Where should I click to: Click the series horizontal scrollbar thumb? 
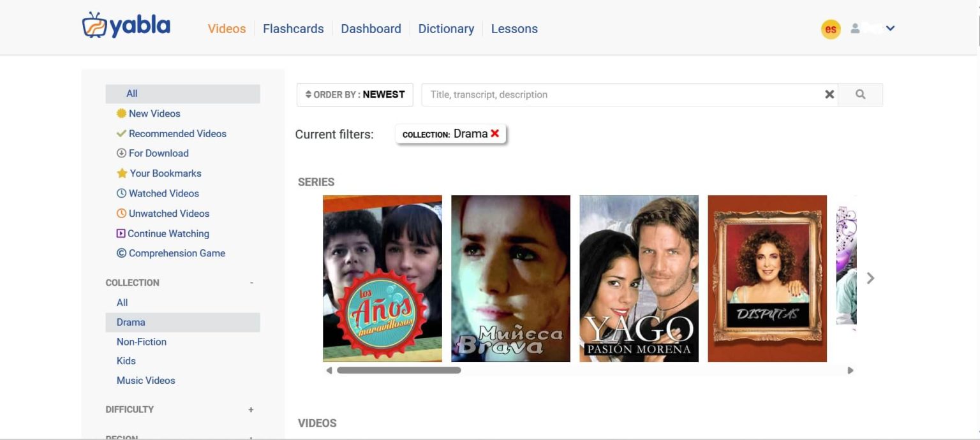tap(399, 370)
